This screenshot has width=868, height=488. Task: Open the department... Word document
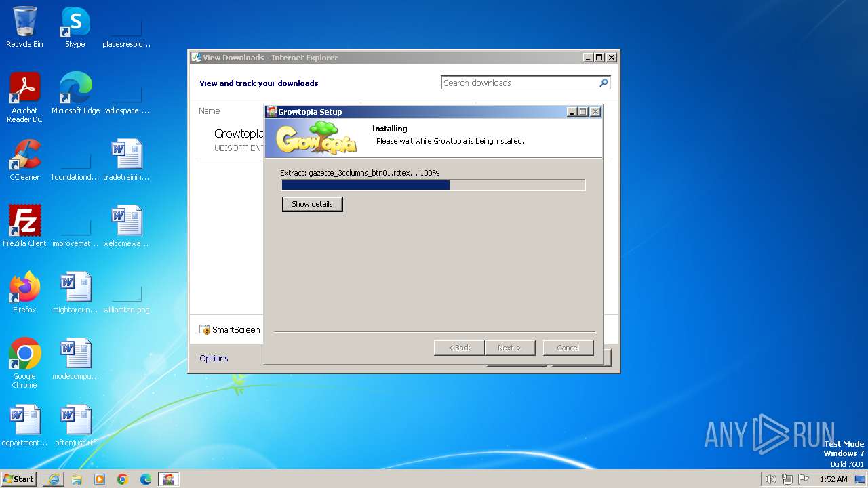[x=24, y=426]
